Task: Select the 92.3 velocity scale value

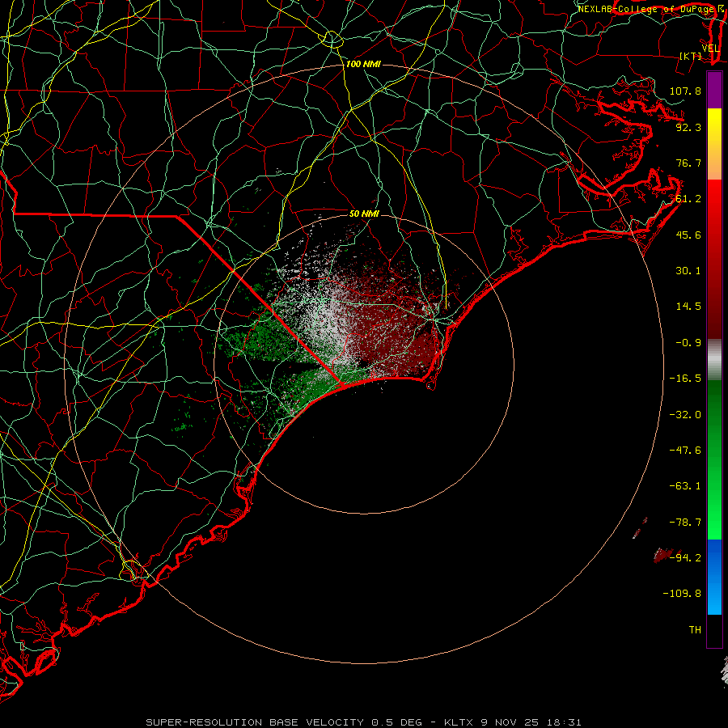Action: coord(688,127)
